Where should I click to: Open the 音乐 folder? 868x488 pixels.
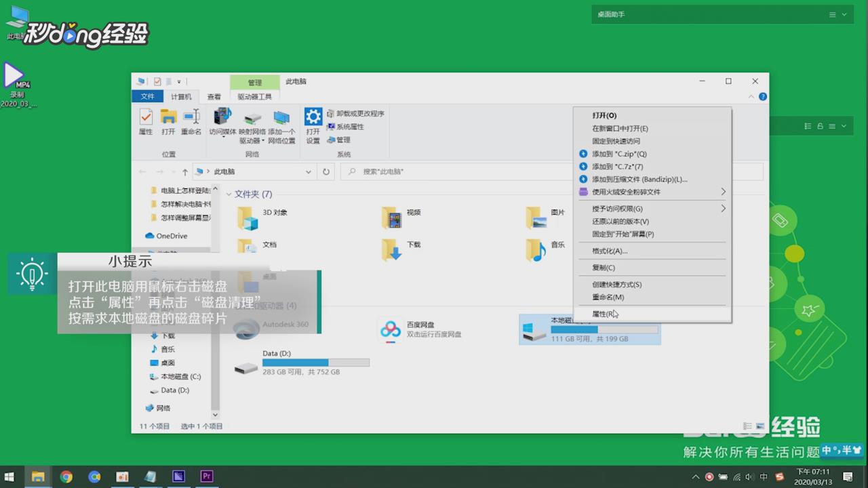point(545,249)
